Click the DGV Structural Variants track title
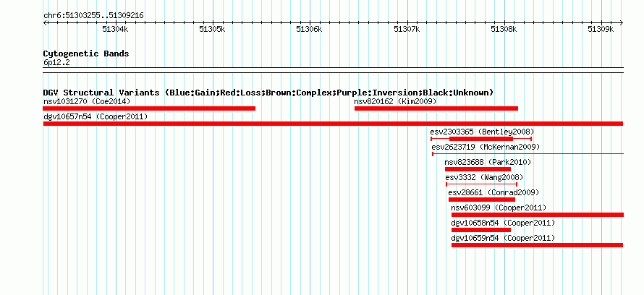 pos(268,93)
